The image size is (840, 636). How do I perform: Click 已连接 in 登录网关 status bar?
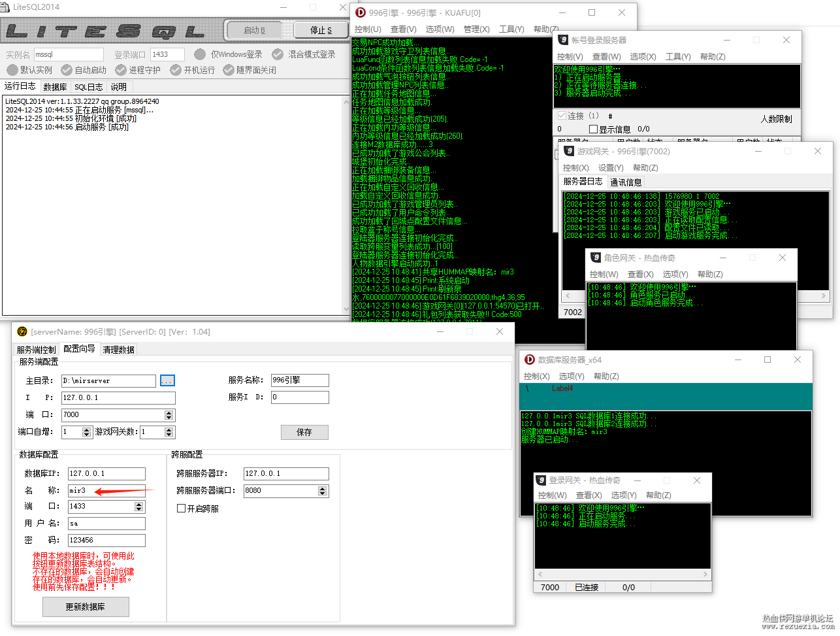(587, 588)
